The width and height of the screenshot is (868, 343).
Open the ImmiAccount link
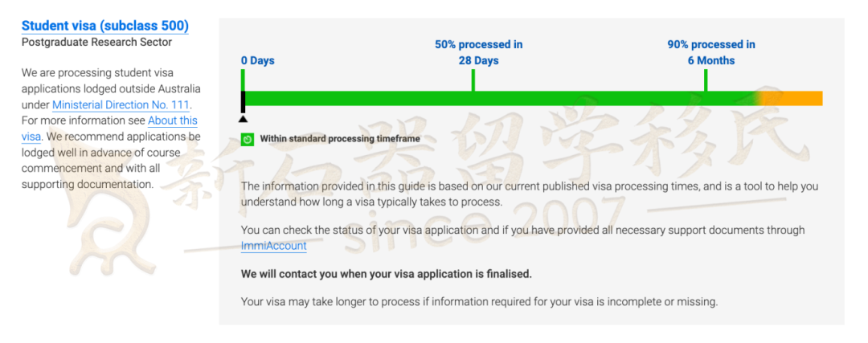pos(273,246)
